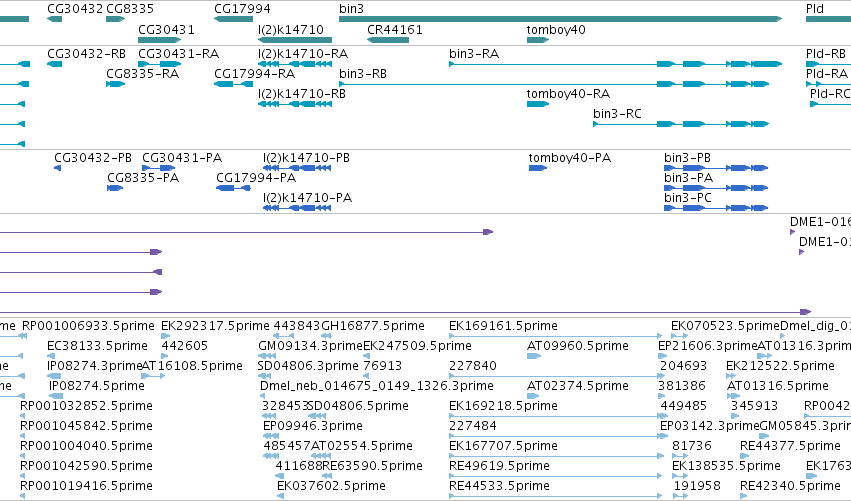Select the EK169218.5prime EST label
Screen dimensions: 851x501
(x=503, y=406)
